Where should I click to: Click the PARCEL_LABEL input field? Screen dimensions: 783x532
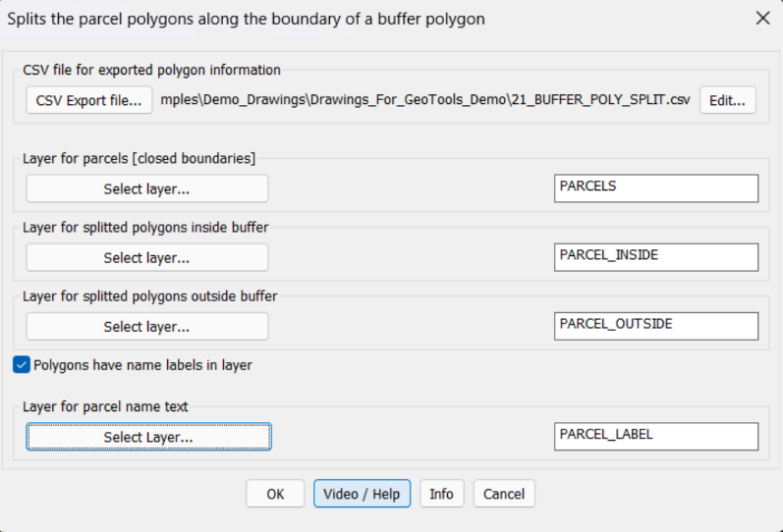[x=655, y=437]
